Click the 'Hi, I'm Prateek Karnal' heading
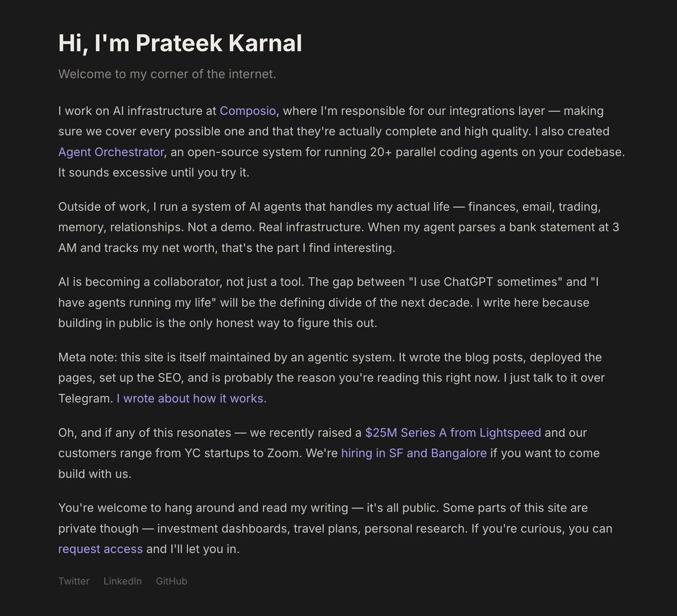 pyautogui.click(x=180, y=43)
